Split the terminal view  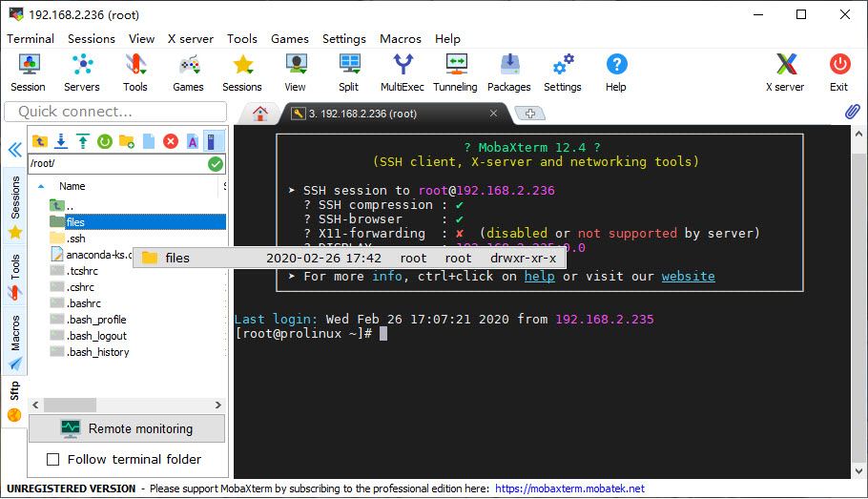[348, 73]
